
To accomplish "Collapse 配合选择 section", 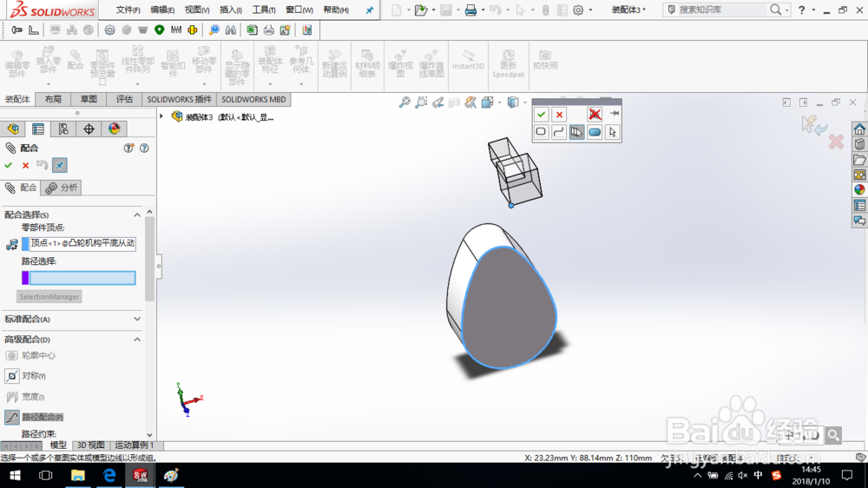I will pyautogui.click(x=137, y=215).
